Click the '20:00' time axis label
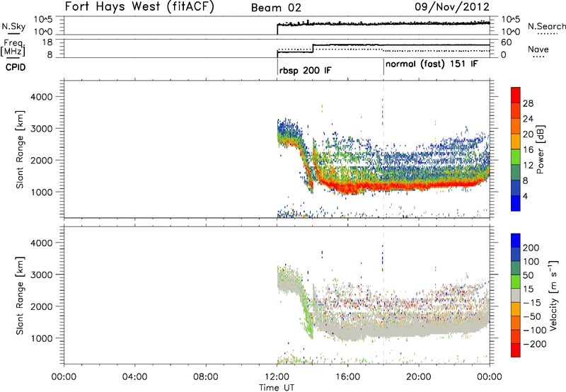Image resolution: width=566 pixels, height=392 pixels. [418, 377]
